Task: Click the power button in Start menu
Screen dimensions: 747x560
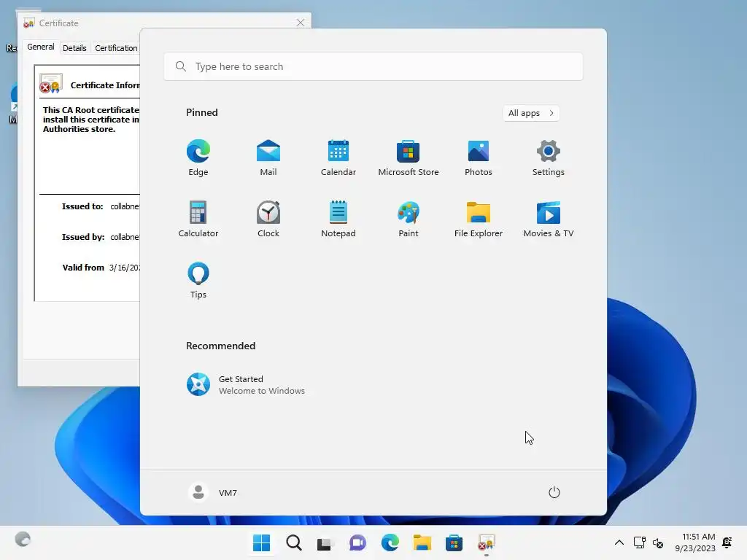Action: coord(554,492)
